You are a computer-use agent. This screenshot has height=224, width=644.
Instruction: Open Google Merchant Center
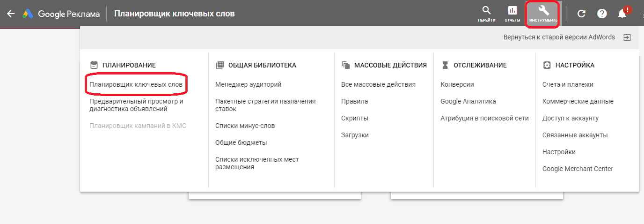(578, 169)
